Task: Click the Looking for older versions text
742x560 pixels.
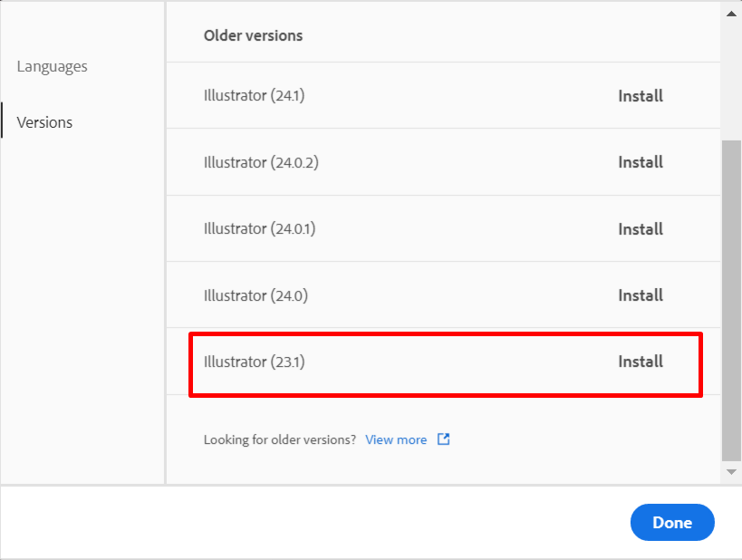Action: [x=280, y=439]
